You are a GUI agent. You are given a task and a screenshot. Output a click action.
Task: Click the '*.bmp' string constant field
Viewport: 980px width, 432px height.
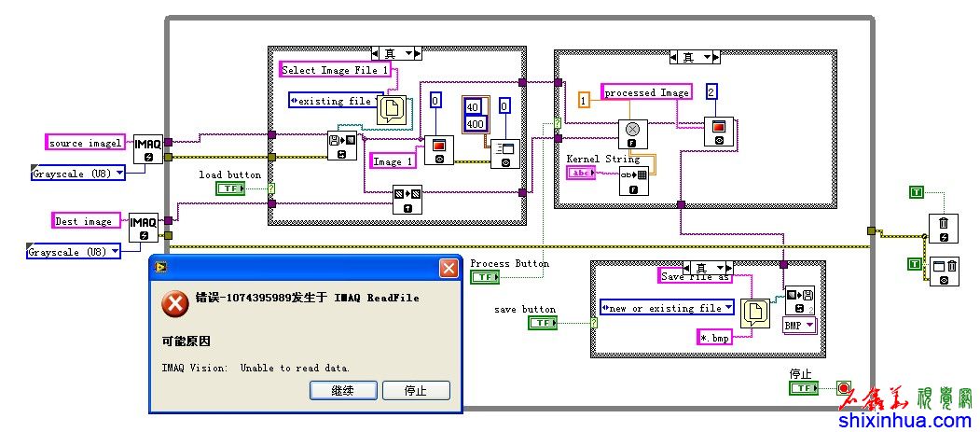[715, 337]
